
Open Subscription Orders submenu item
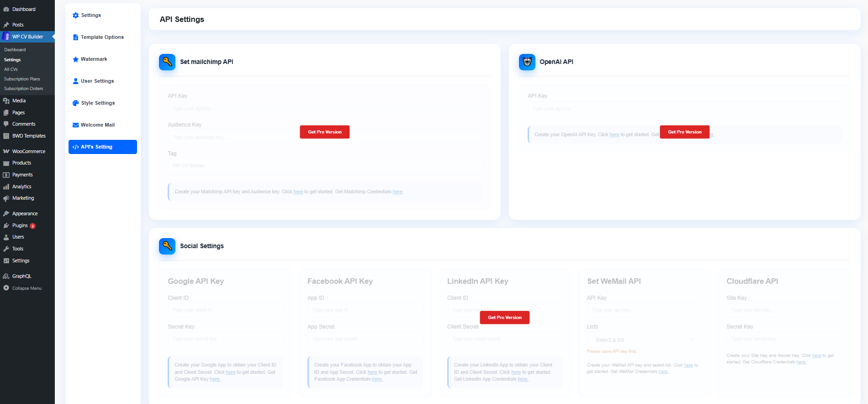tap(24, 88)
